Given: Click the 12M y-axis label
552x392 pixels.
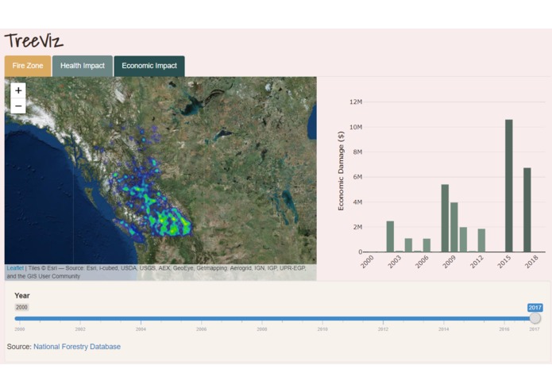Looking at the screenshot, I should pyautogui.click(x=356, y=102).
